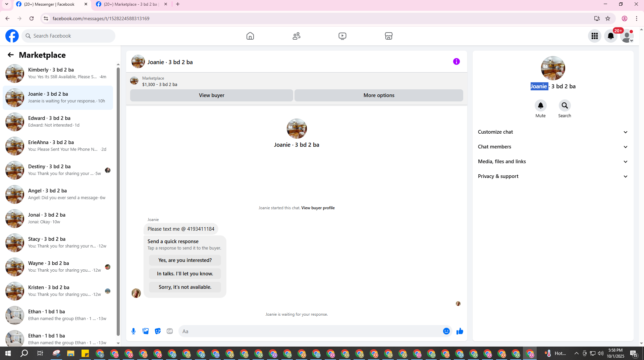Click View buyer button
The height and width of the screenshot is (360, 644).
(211, 95)
